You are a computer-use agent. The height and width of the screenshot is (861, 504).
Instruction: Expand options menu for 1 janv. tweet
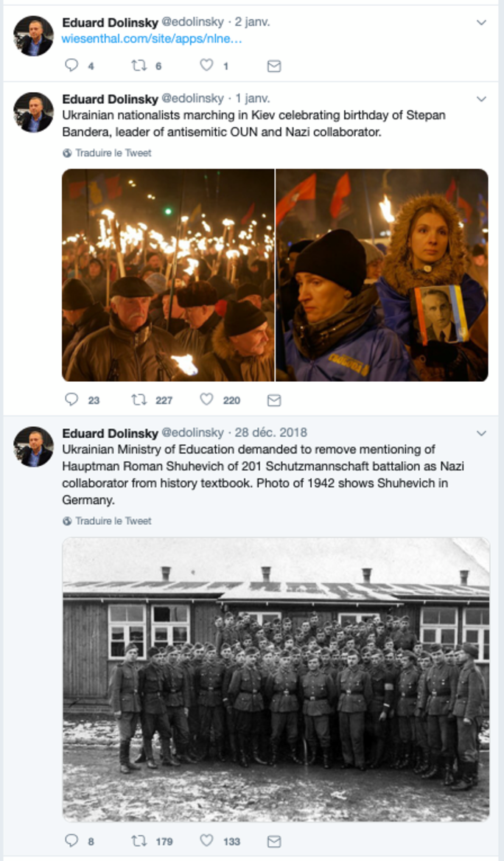coord(481,99)
